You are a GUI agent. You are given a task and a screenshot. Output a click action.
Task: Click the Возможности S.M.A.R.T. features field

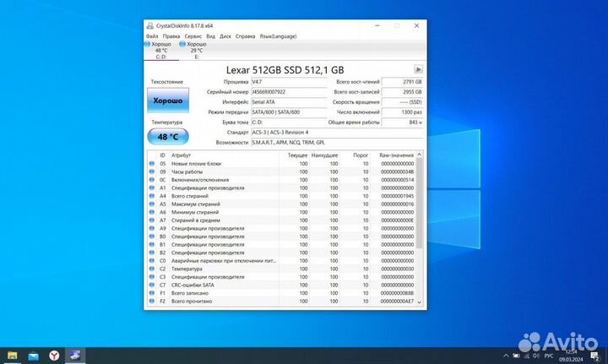[x=337, y=142]
